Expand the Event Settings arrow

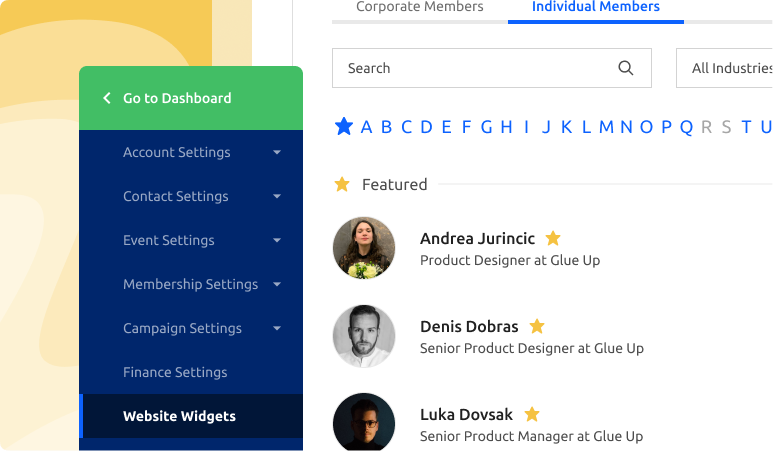[277, 241]
